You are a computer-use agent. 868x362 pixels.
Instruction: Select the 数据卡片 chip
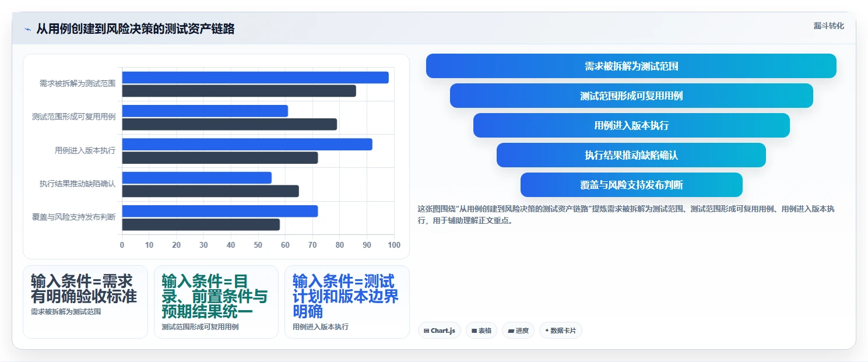click(561, 331)
